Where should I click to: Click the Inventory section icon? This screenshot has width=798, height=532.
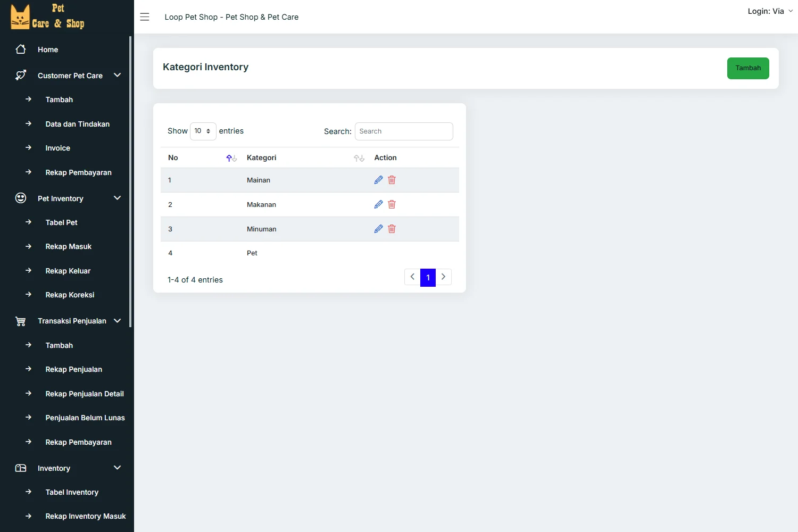21,468
